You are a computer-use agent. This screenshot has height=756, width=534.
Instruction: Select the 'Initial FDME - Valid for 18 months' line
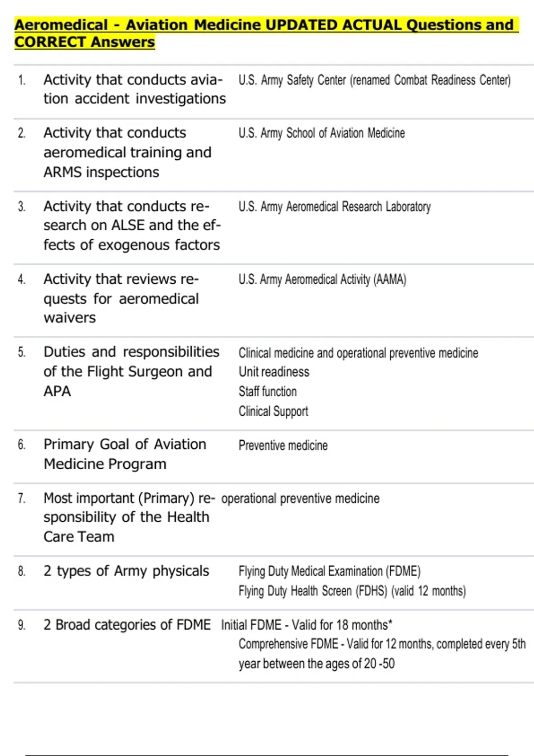click(307, 625)
